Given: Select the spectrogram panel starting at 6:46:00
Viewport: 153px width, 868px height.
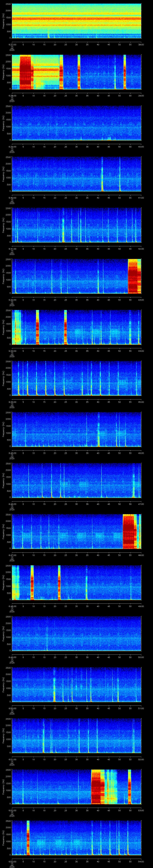Looking at the screenshot, I should [x=77, y=481].
